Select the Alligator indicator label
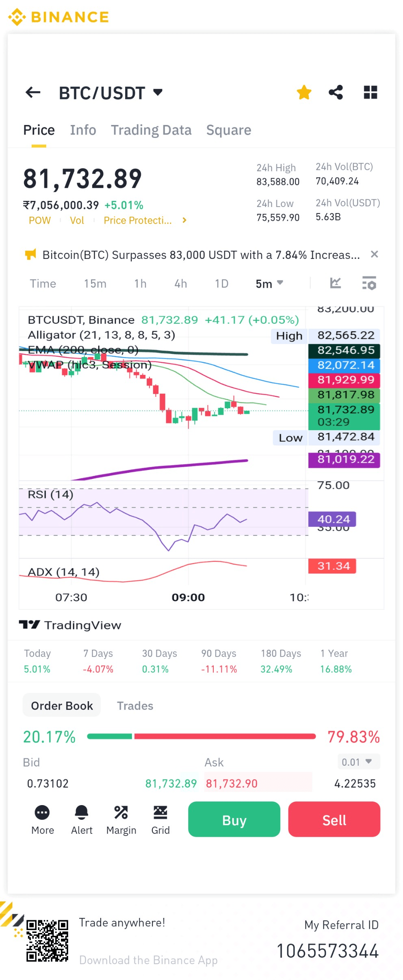The height and width of the screenshot is (980, 403). pos(101,335)
